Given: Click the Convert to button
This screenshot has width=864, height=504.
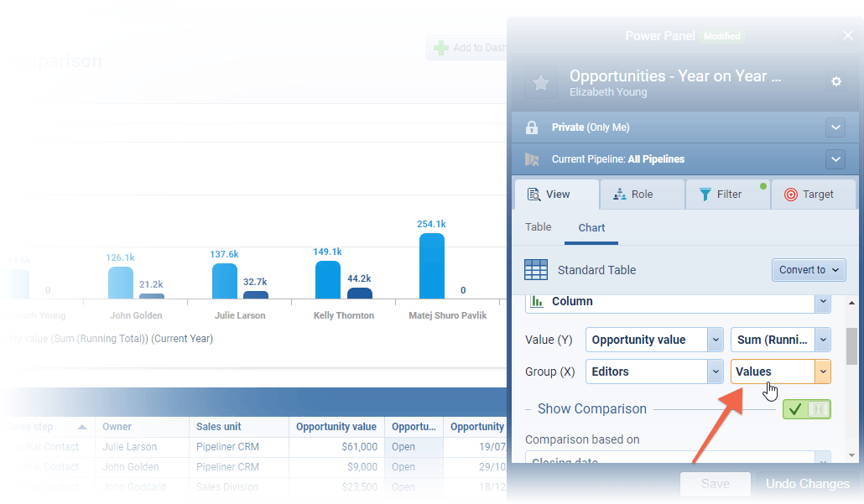Looking at the screenshot, I should [808, 270].
